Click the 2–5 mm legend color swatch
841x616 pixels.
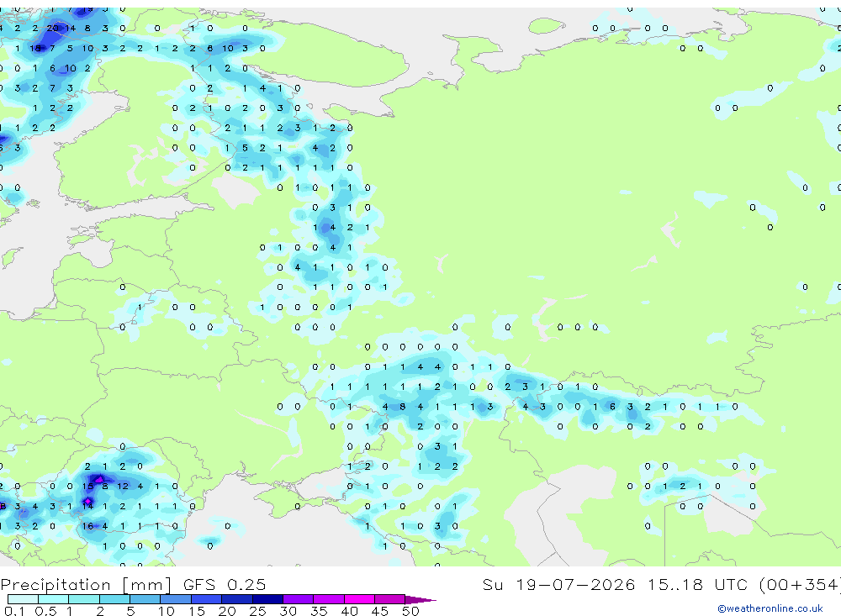click(x=114, y=599)
